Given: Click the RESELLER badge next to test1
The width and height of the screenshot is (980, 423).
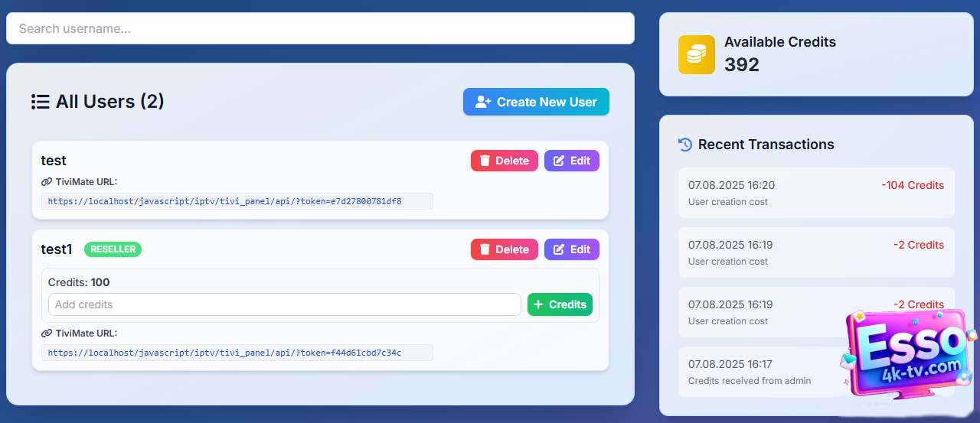Looking at the screenshot, I should coord(113,249).
